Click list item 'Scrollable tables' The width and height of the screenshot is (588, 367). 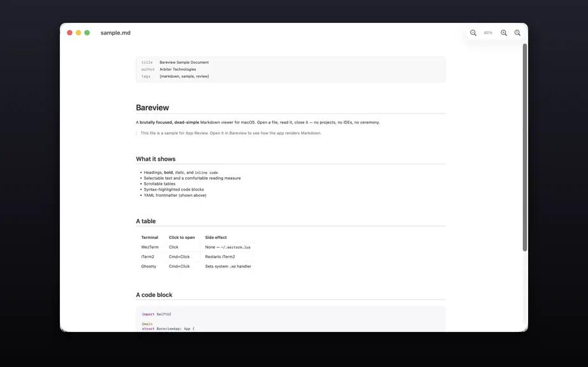(159, 184)
